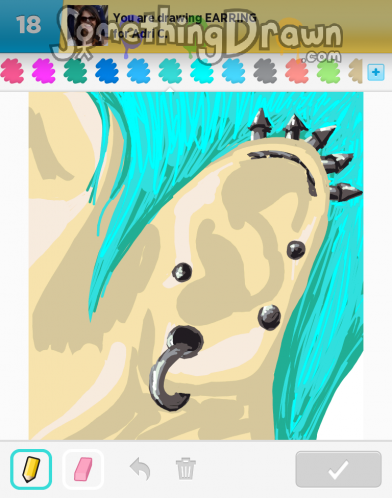Viewport: 392px width, 498px height.
Task: Pick the sky blue color swatch
Action: tap(139, 71)
